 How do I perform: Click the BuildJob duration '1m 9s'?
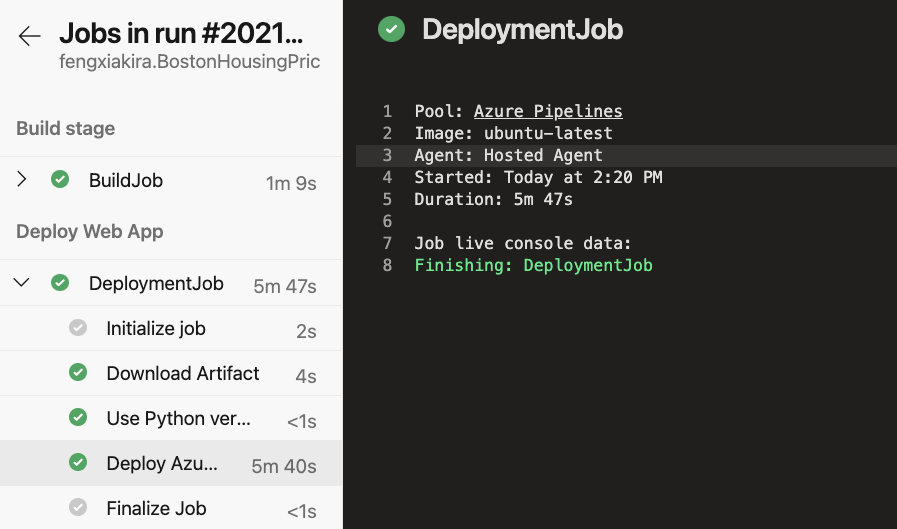(291, 183)
